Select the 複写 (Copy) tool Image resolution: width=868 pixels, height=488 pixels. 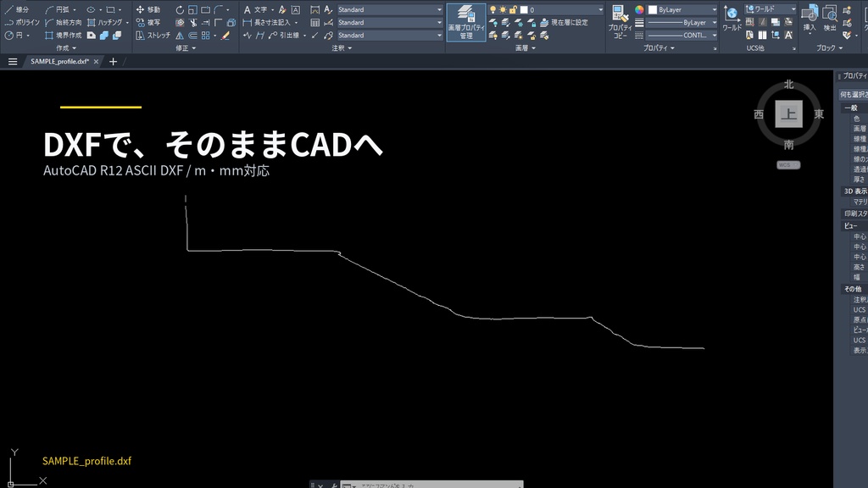coord(147,22)
